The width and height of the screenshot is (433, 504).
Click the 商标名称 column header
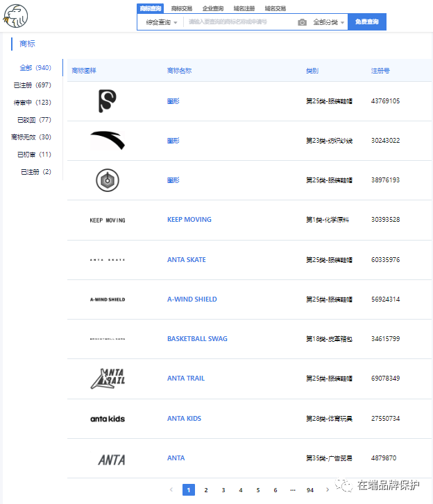click(x=179, y=71)
